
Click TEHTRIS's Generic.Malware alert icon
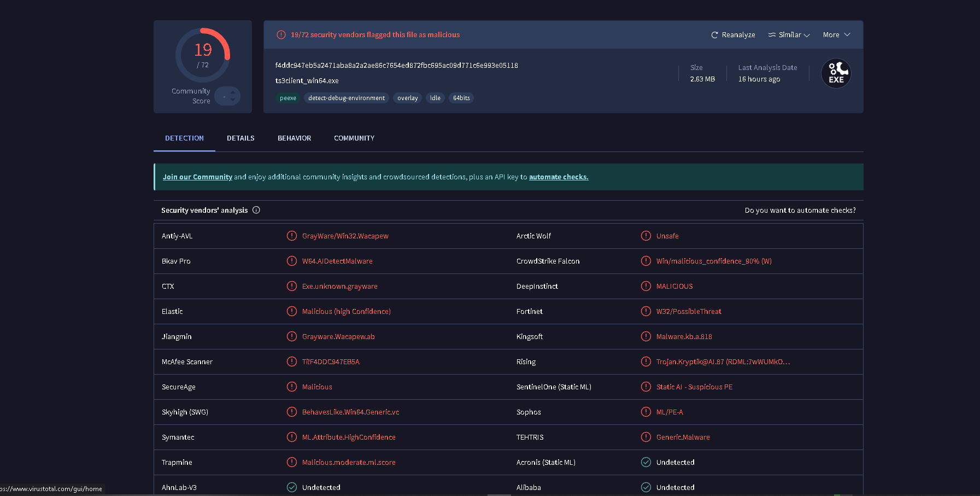tap(646, 437)
